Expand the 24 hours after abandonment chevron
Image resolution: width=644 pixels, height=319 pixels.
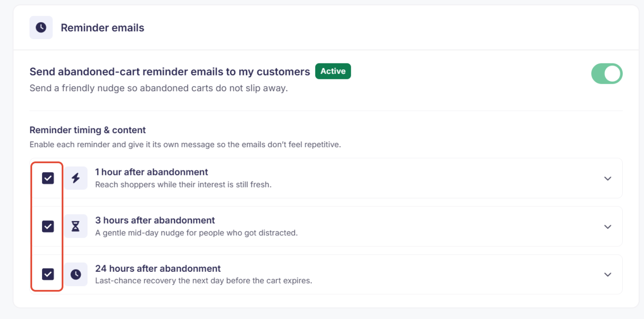(608, 274)
